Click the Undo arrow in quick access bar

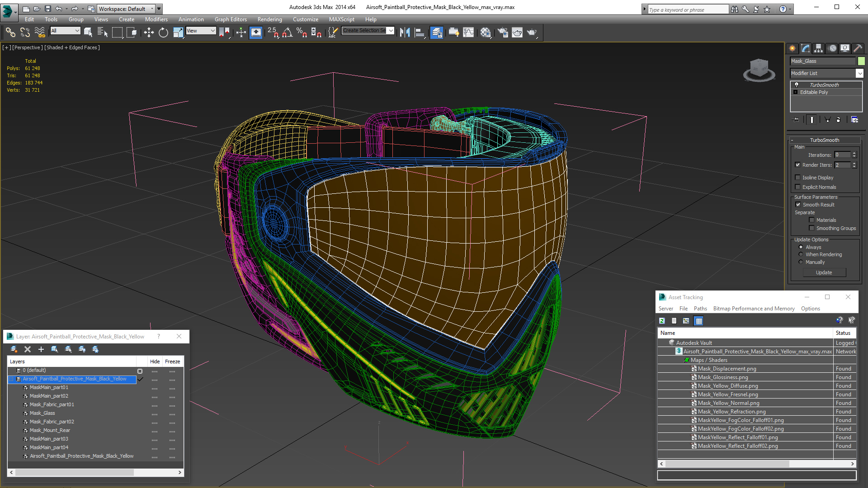coord(59,9)
